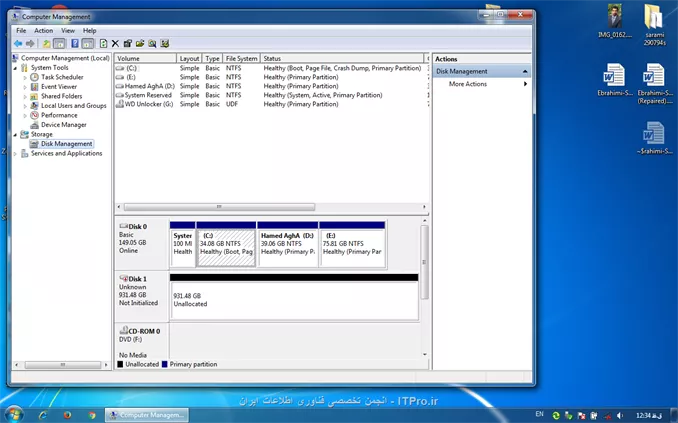Open the More Actions submenu arrow
This screenshot has height=423, width=678.
point(525,84)
